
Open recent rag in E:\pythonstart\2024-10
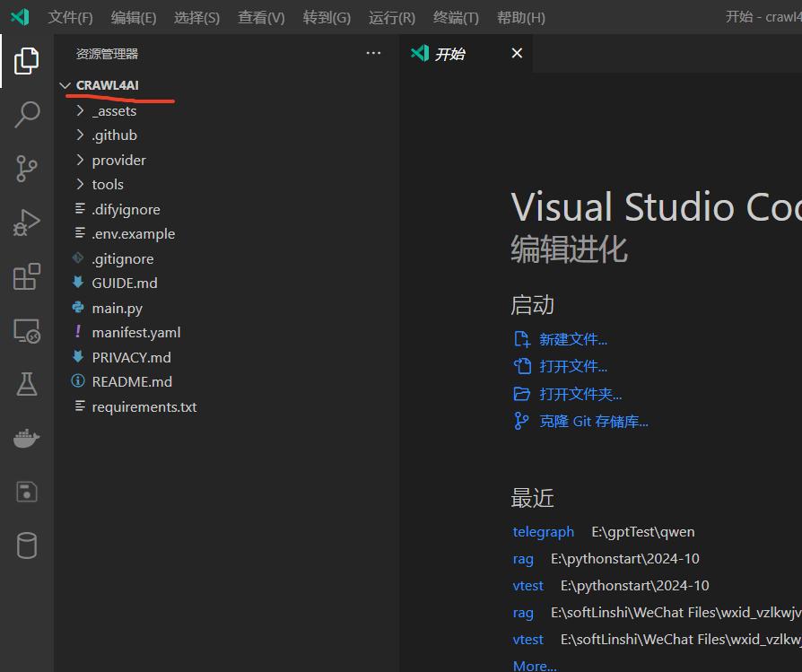pyautogui.click(x=523, y=559)
